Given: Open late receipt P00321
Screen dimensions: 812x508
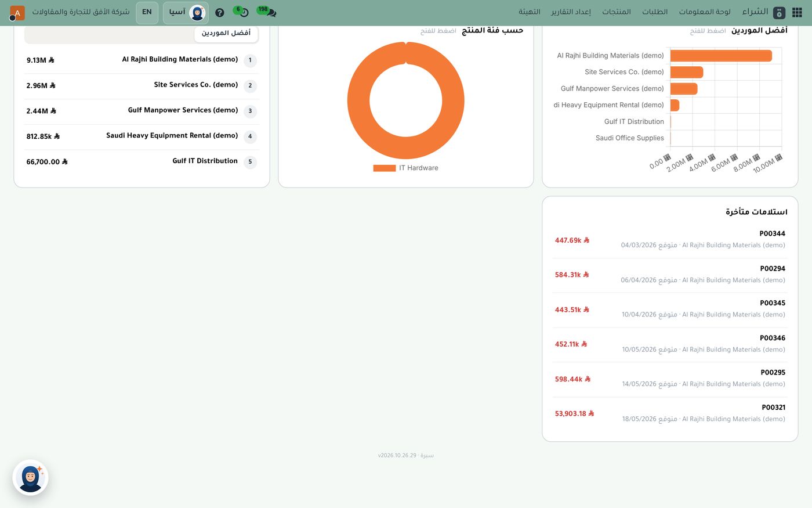Looking at the screenshot, I should pos(670,414).
